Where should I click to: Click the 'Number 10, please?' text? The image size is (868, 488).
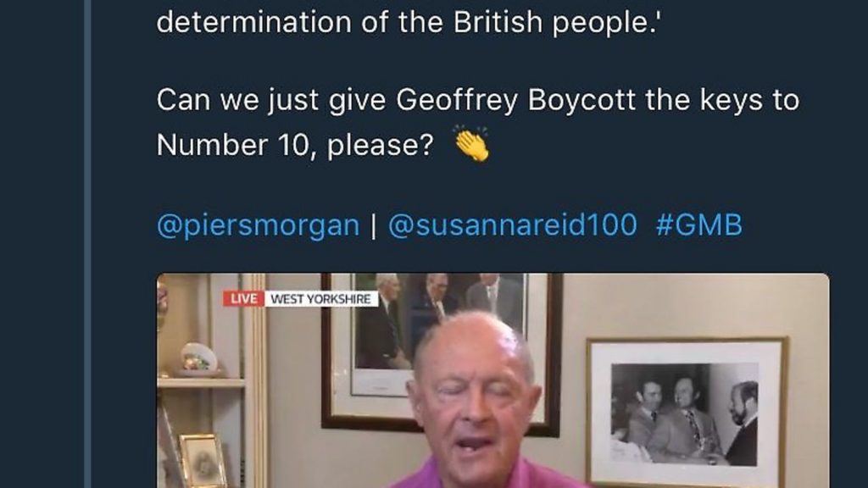(295, 146)
